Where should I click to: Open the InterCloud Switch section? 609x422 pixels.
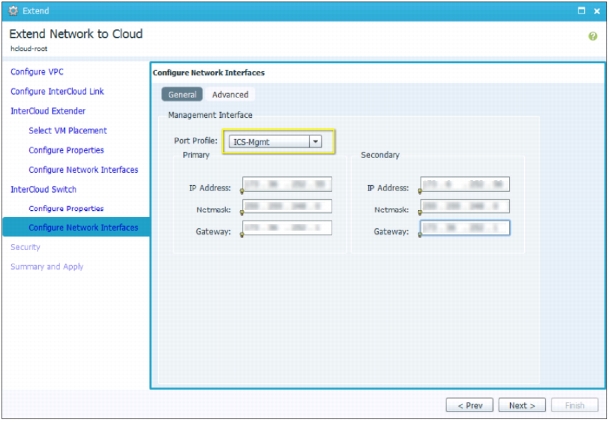[x=44, y=189]
